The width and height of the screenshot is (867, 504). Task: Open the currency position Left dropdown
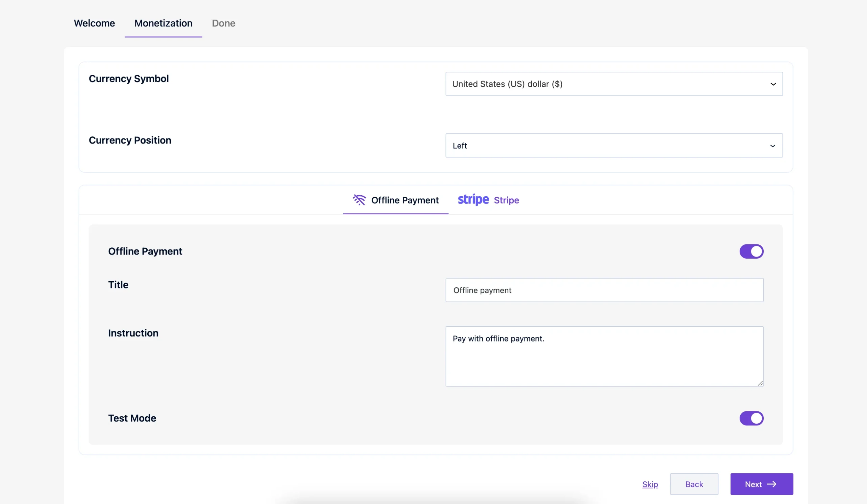(614, 146)
